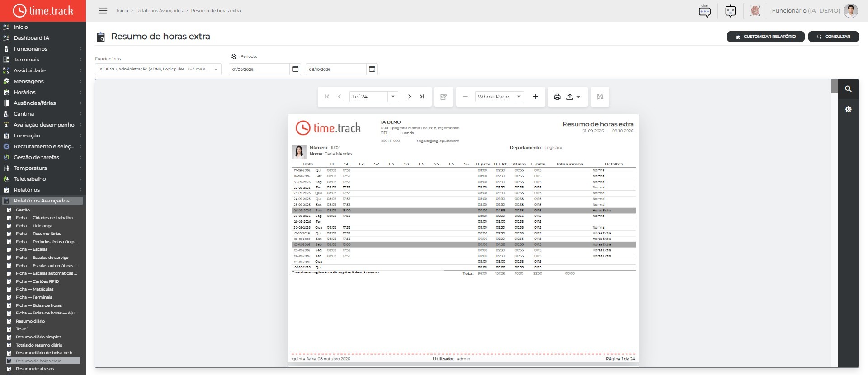Expand the Horários sidebar menu
Image resolution: width=868 pixels, height=375 pixels.
pyautogui.click(x=43, y=92)
